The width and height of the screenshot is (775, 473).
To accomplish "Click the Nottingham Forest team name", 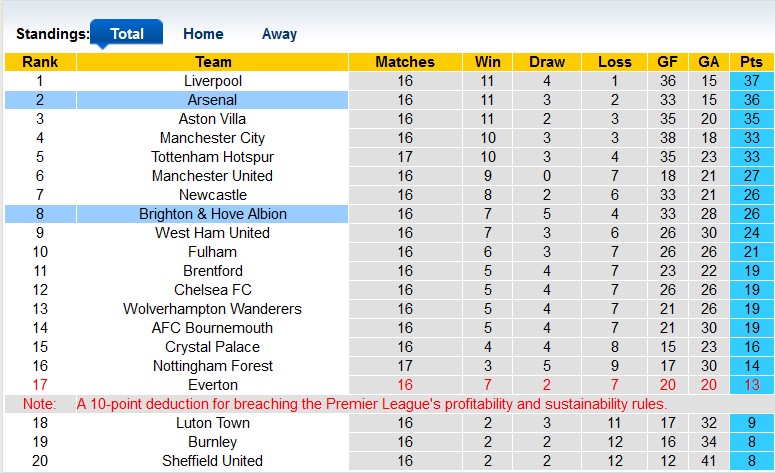I will [x=213, y=366].
